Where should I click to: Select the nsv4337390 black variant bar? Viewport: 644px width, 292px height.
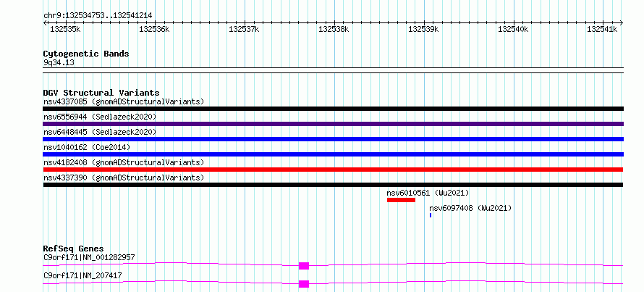[x=333, y=185]
